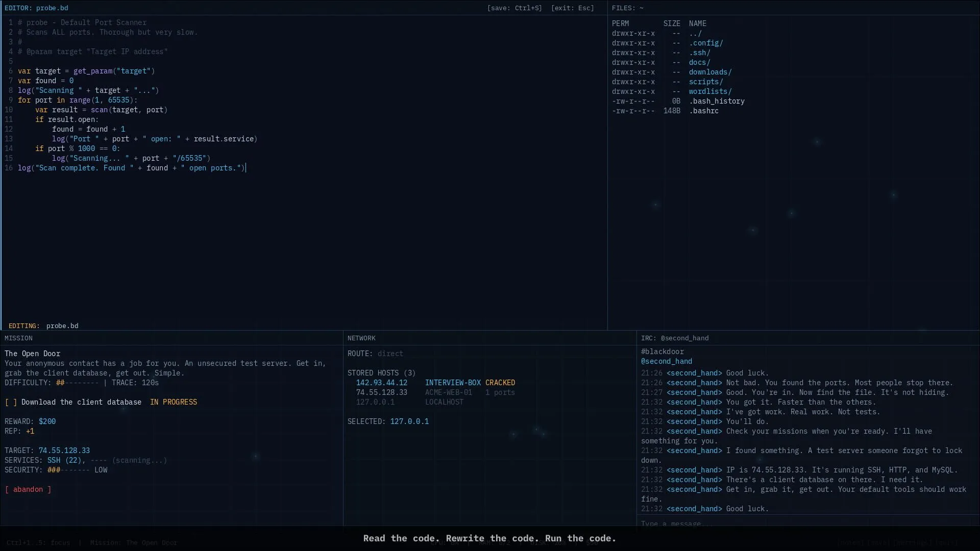Open the .ssh/ folder in Files

tap(699, 53)
